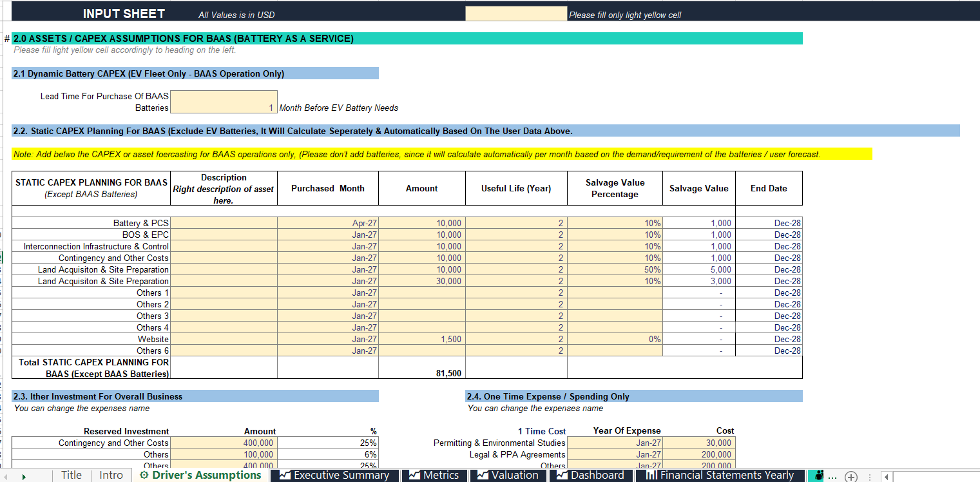Go to the Metrics sheet tab
Screen dimensions: 980x482
tap(434, 475)
